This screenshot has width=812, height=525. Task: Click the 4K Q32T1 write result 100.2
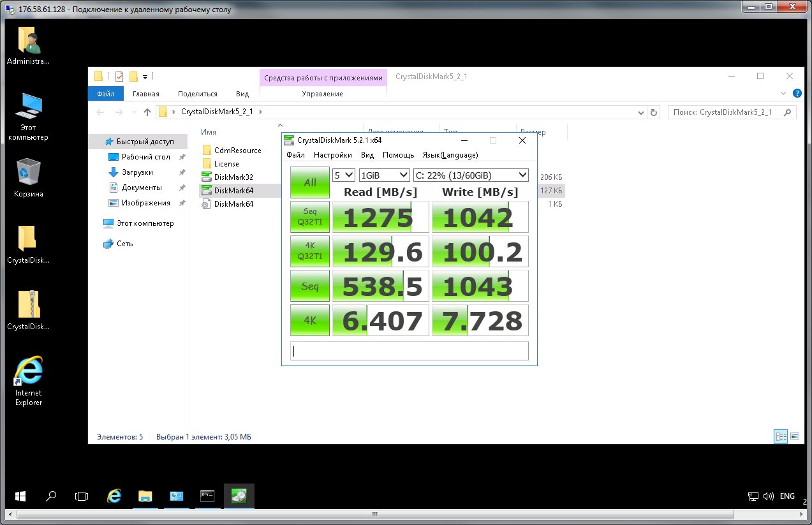click(480, 252)
